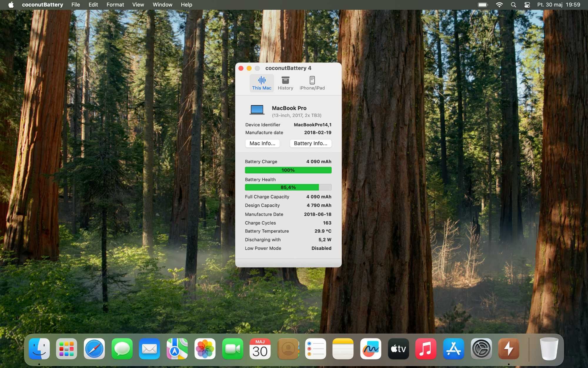
Task: Open Finder from the Dock
Action: 39,349
